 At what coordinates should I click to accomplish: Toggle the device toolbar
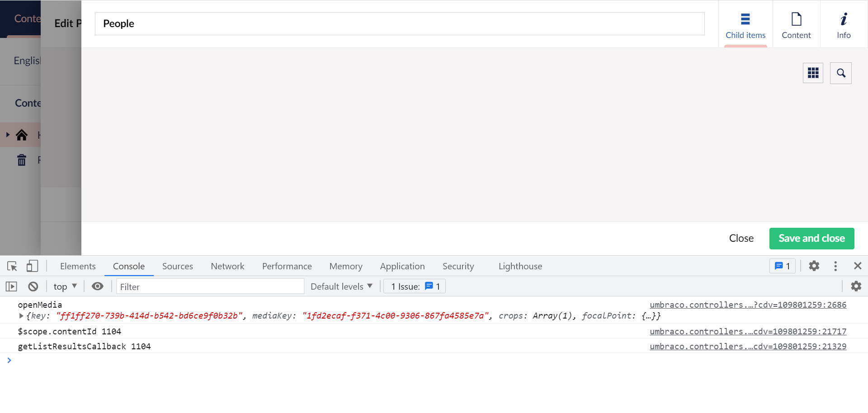click(x=32, y=266)
